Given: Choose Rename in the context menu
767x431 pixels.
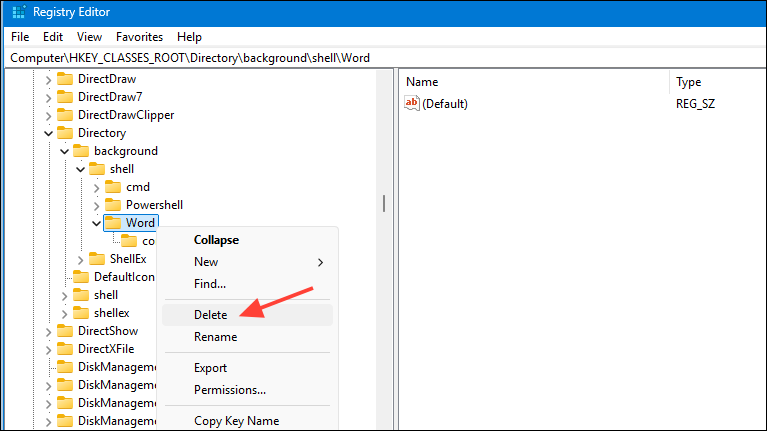Looking at the screenshot, I should coord(248,337).
